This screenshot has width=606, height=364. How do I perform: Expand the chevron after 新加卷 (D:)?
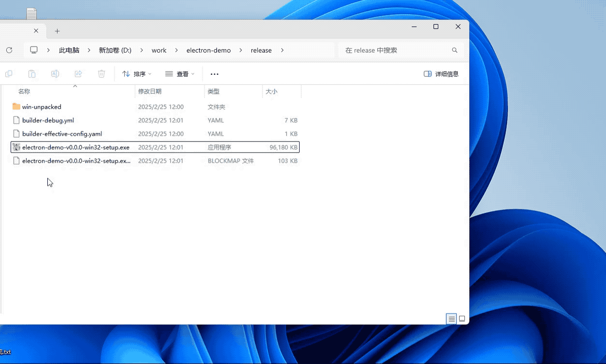[142, 50]
